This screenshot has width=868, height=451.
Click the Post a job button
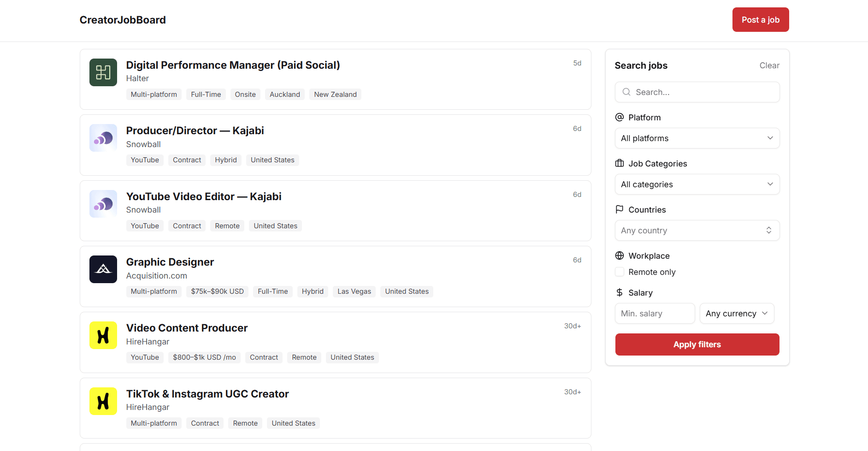[761, 20]
